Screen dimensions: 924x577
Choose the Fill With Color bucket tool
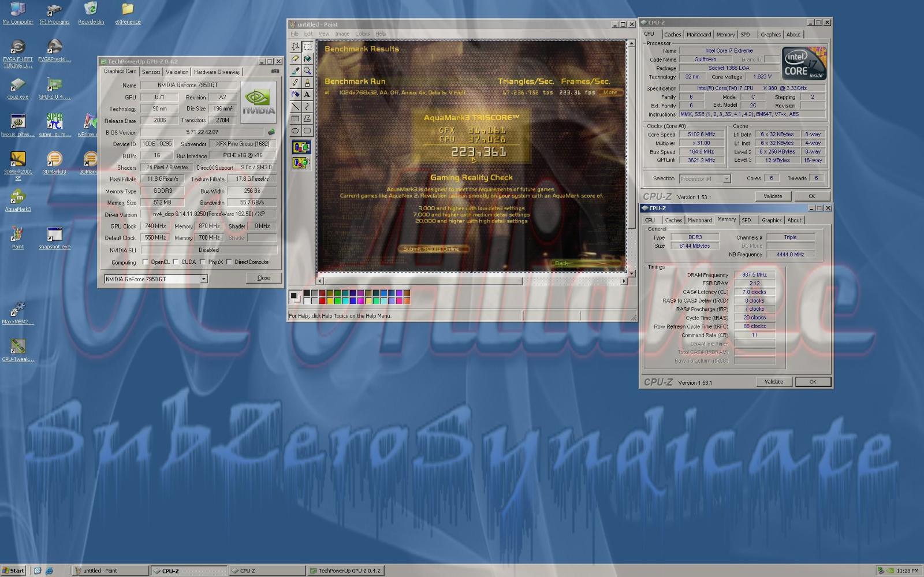(x=307, y=58)
